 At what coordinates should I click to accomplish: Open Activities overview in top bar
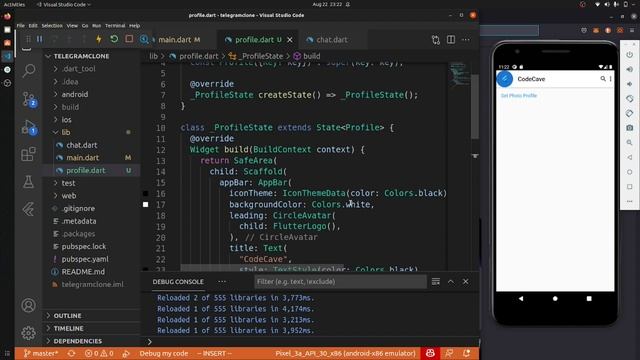point(14,4)
